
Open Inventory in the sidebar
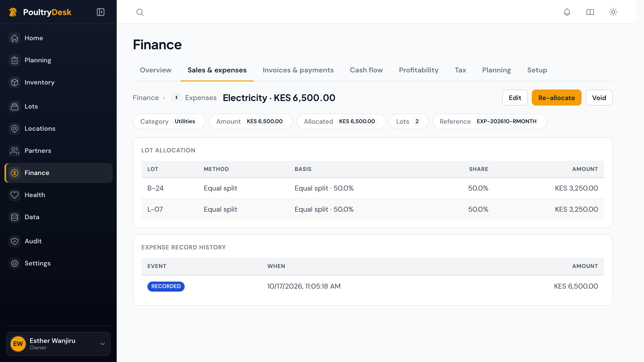58,82
